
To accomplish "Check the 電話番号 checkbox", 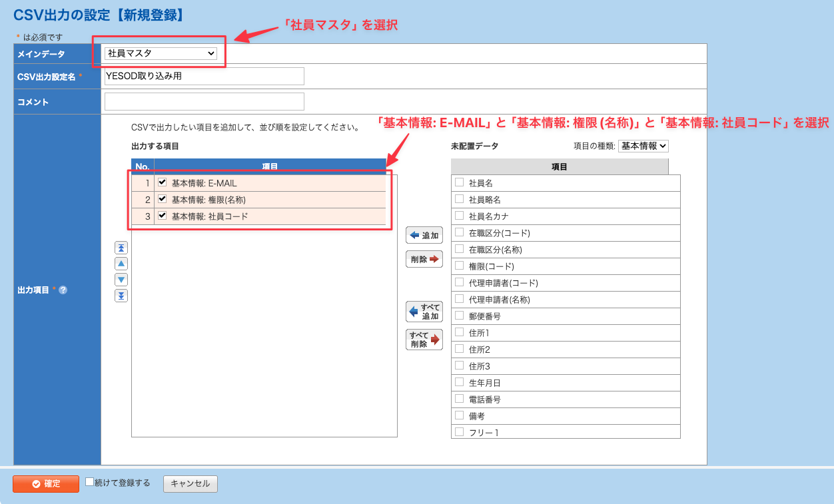I will pyautogui.click(x=459, y=398).
